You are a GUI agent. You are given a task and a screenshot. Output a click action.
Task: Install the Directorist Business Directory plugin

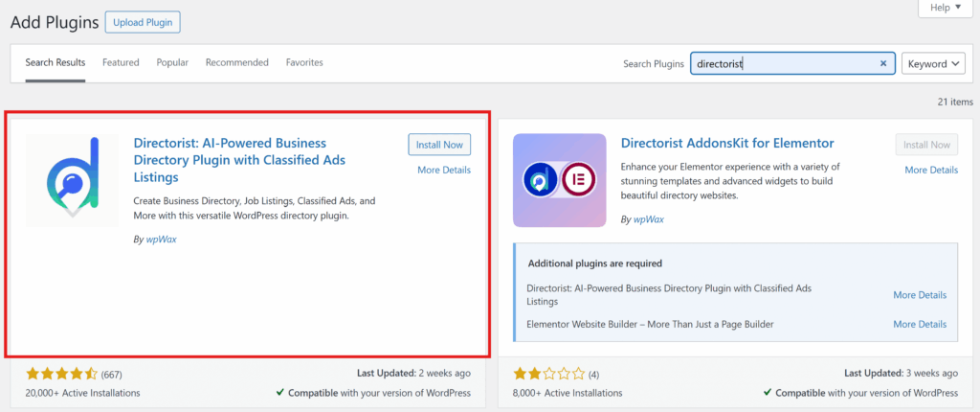click(439, 145)
